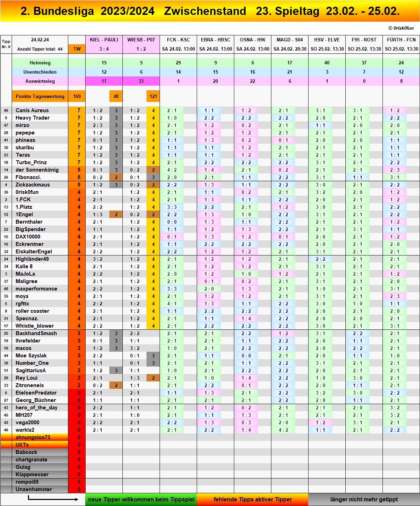The height and width of the screenshot is (506, 420).
Task: Select the WIESB - P07 match header
Action: click(141, 40)
